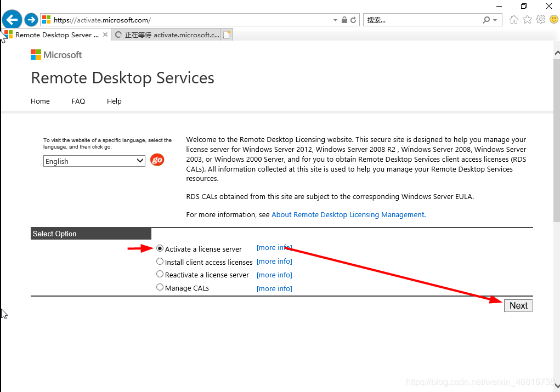Open About Remote Desktop Licensing Management link
This screenshot has height=392, width=560.
pyautogui.click(x=348, y=215)
